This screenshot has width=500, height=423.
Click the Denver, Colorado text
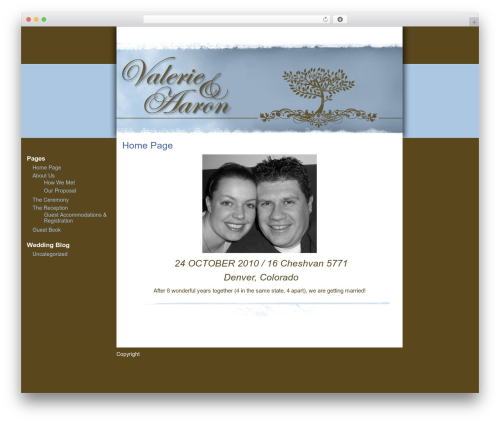click(261, 277)
